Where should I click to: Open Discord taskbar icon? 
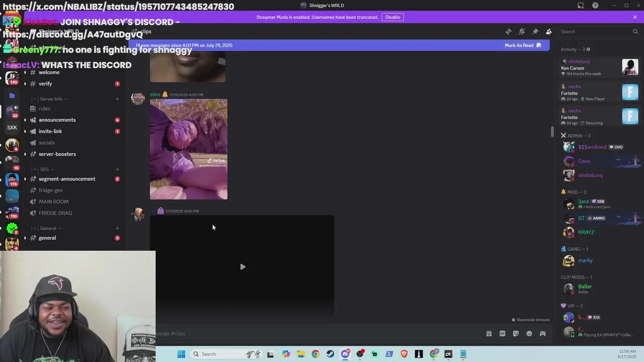345,354
